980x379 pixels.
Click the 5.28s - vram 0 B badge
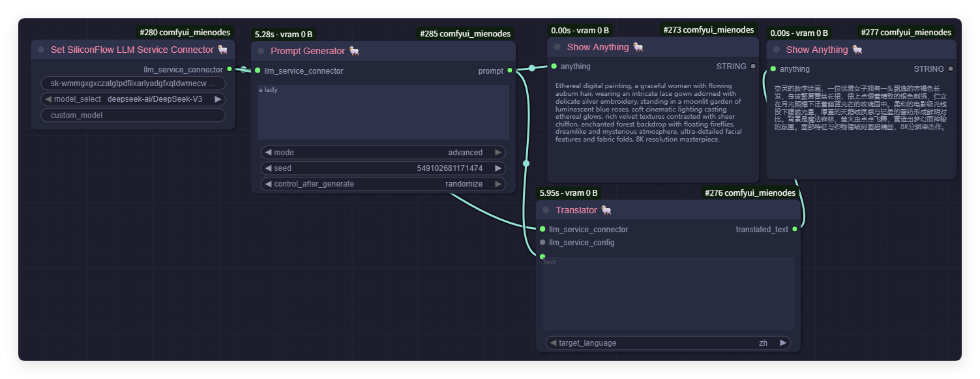coord(284,34)
